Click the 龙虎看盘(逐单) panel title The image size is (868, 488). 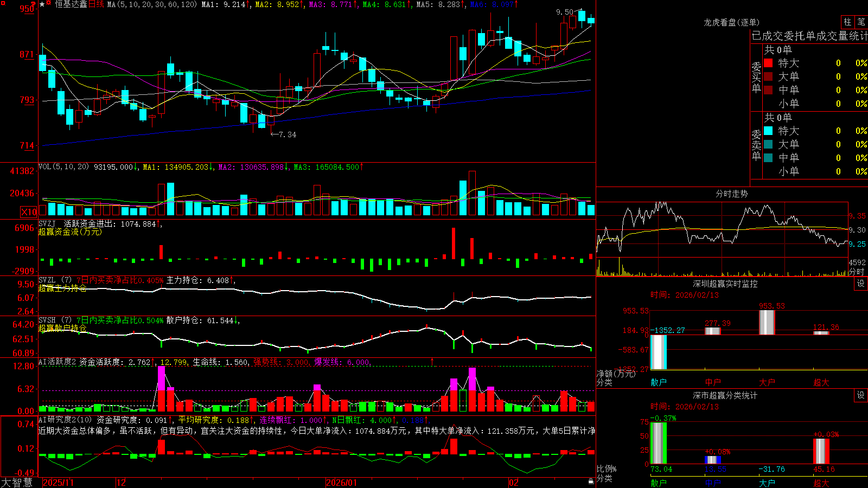731,22
